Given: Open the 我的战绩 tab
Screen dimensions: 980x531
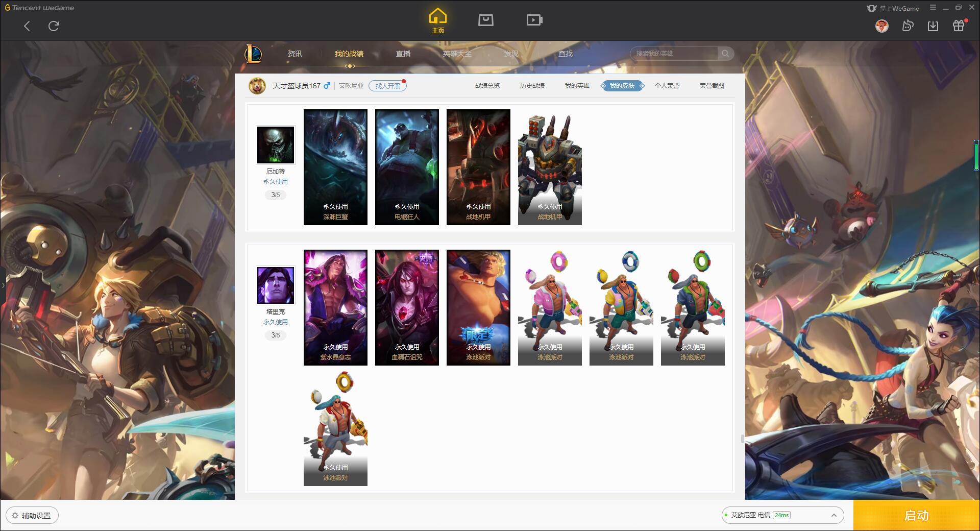Looking at the screenshot, I should (349, 54).
